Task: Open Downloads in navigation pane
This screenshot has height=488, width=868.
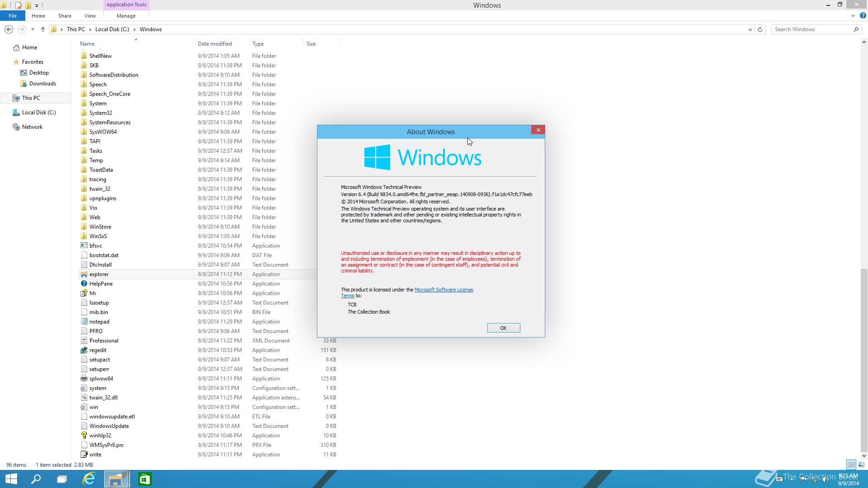Action: 42,84
